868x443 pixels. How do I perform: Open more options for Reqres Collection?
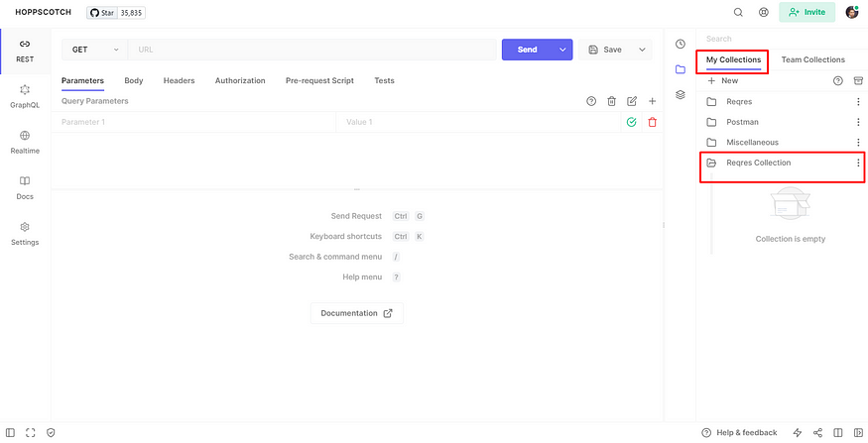tap(858, 164)
